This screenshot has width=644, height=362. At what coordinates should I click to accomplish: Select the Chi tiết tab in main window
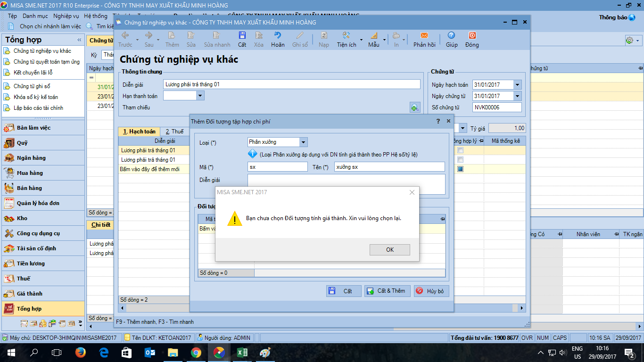click(100, 225)
